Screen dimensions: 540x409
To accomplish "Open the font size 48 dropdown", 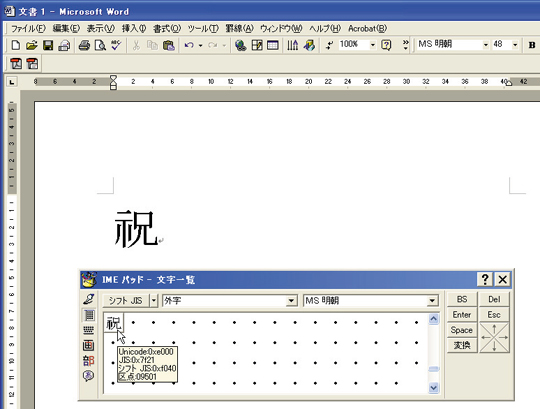I will 515,45.
